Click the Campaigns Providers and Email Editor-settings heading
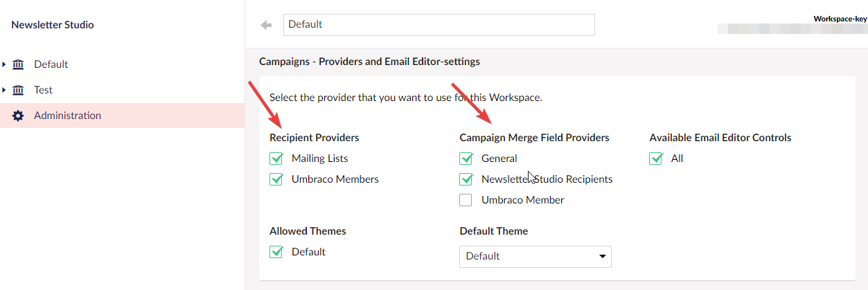 point(369,62)
